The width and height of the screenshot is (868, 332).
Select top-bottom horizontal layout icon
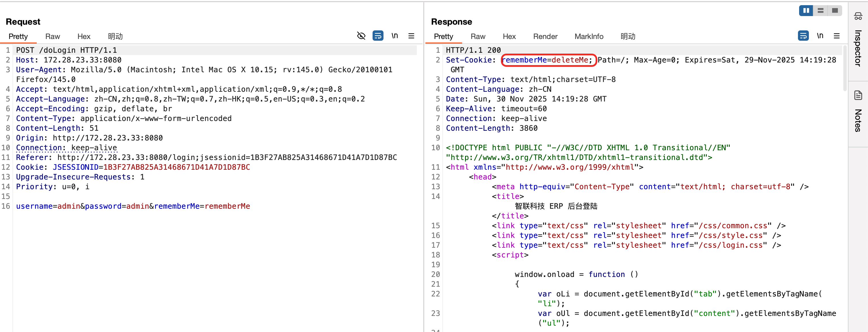click(x=820, y=11)
